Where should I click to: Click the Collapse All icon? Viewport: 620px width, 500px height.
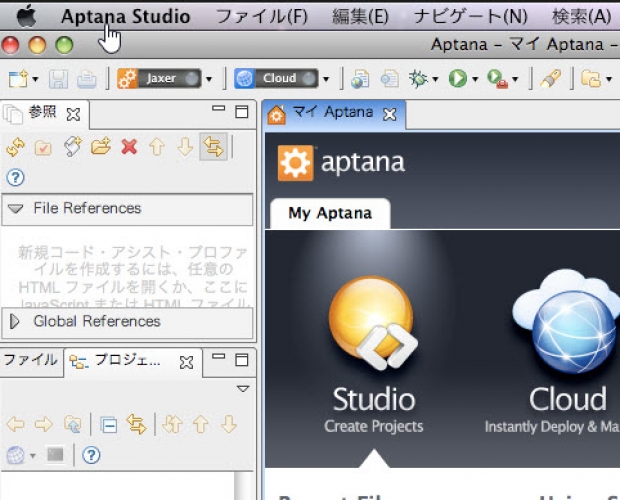pyautogui.click(x=109, y=425)
